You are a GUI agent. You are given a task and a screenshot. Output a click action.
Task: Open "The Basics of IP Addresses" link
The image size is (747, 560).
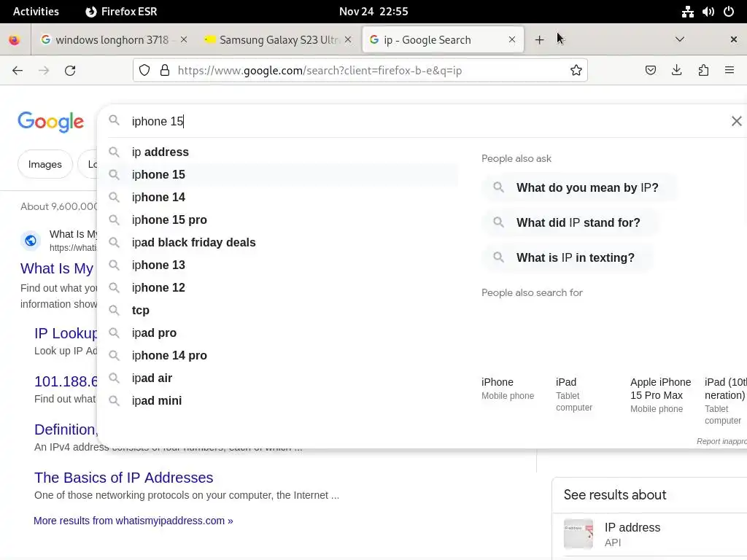[x=123, y=478]
